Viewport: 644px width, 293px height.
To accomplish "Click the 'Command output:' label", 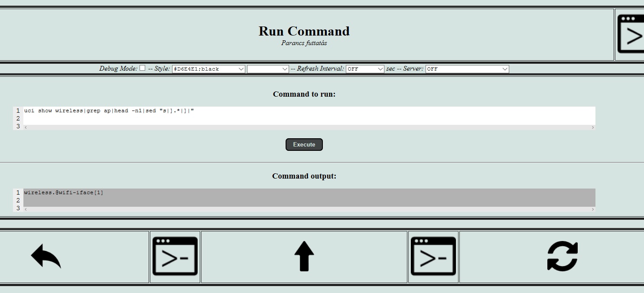I will pos(304,176).
